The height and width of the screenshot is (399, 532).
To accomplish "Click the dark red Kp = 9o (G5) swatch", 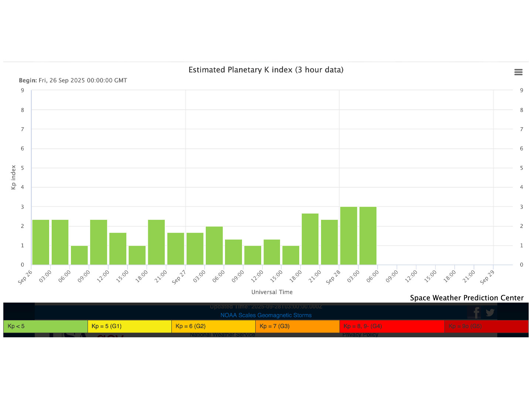I will point(486,326).
